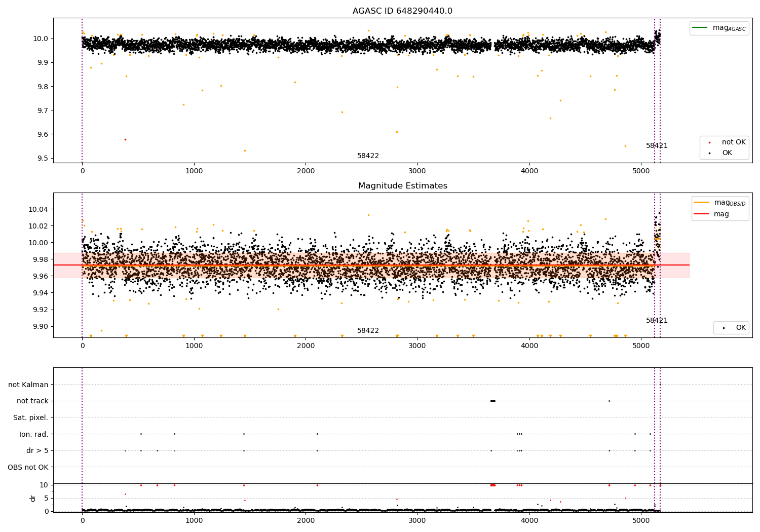
Task: Click the 4000 x-axis tick of the top plot
Action: [529, 171]
